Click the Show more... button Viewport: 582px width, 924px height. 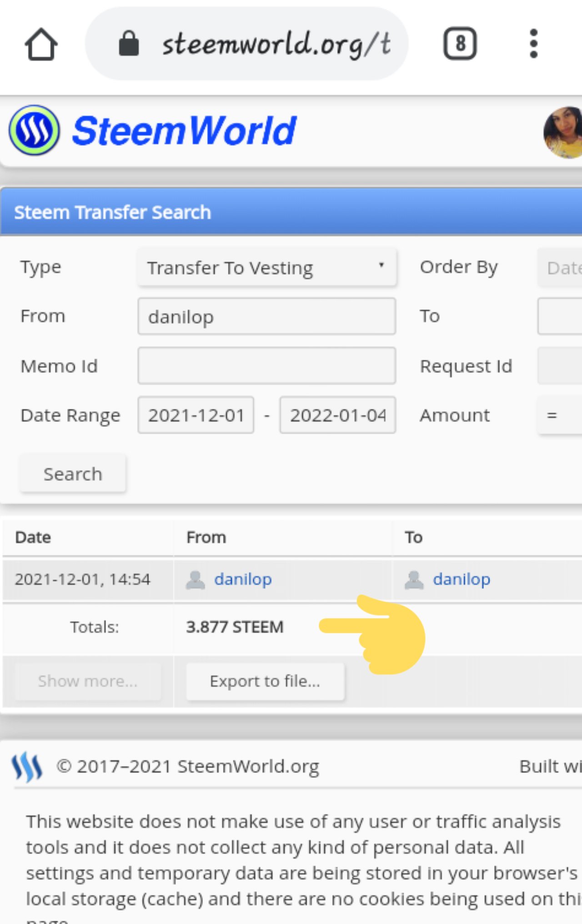click(x=88, y=681)
